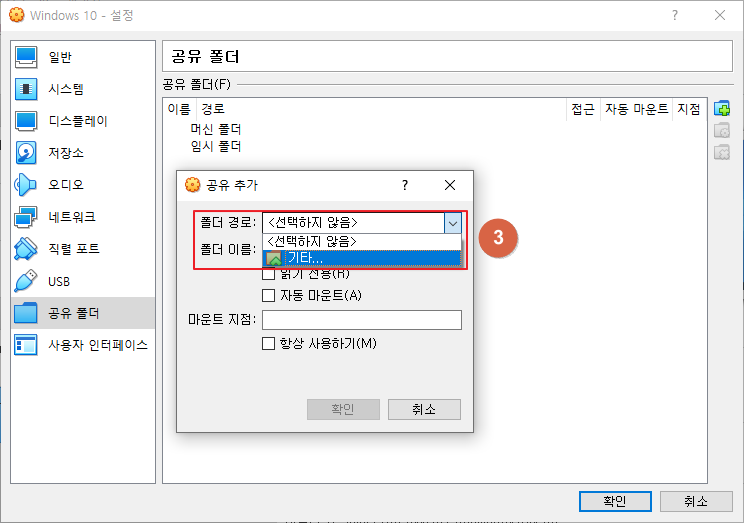Open the 직렬 포트 settings category
The image size is (744, 523).
coord(83,249)
